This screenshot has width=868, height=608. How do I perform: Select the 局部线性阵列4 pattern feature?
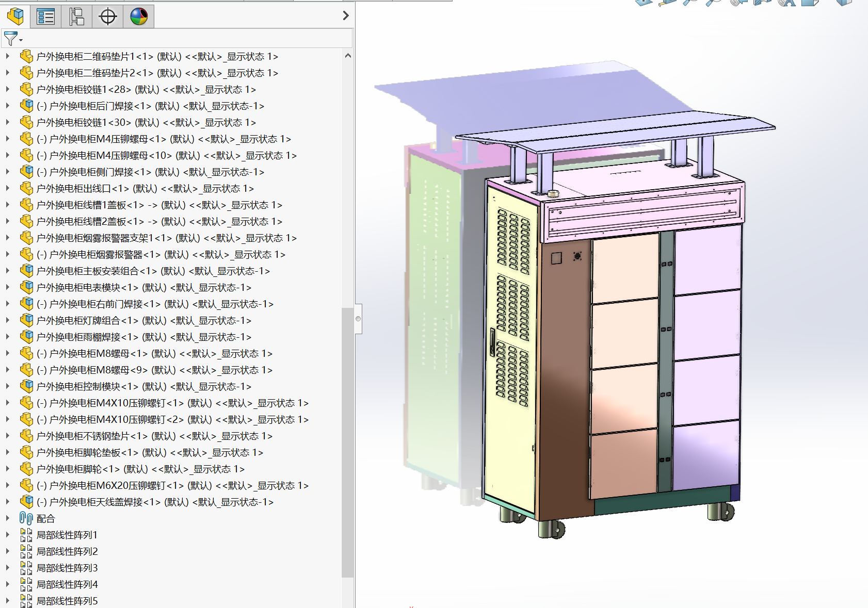(x=67, y=584)
